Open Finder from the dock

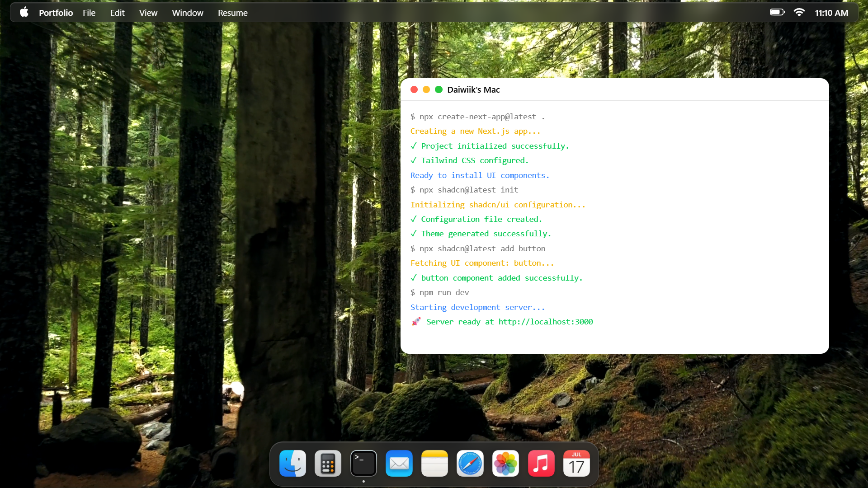292,463
